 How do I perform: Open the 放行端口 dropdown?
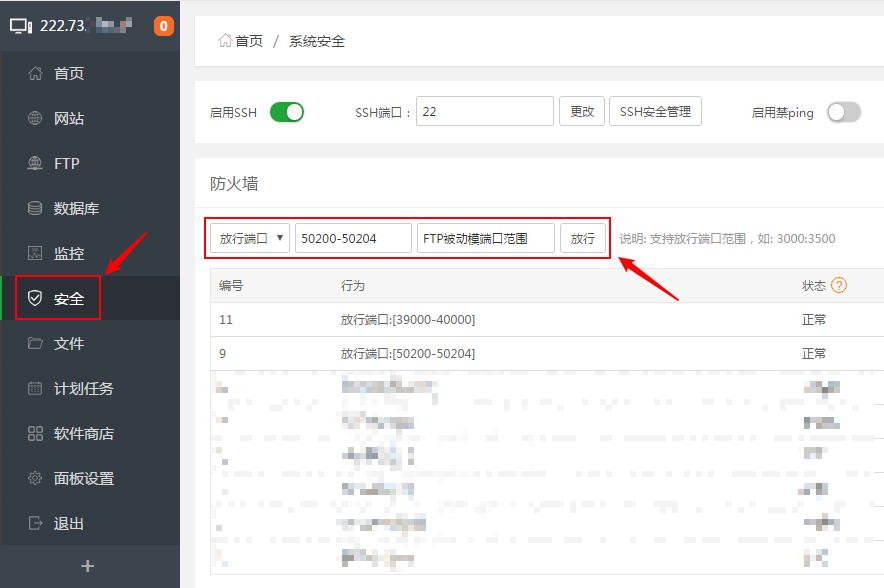click(x=250, y=238)
